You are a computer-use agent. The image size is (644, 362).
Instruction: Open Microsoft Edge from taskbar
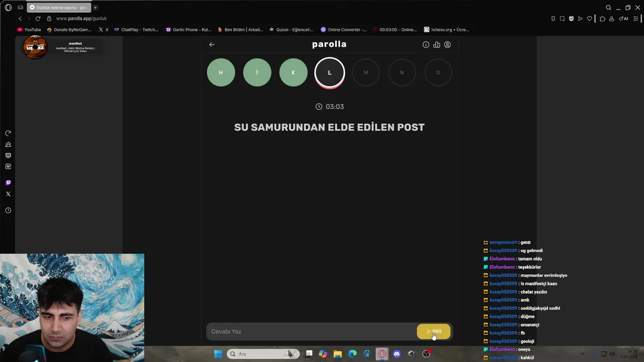click(353, 354)
